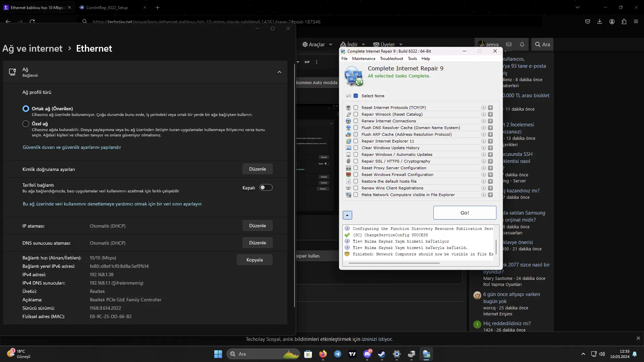The image size is (644, 362).
Task: Click log panel vertical scrollbar
Action: pos(496,247)
